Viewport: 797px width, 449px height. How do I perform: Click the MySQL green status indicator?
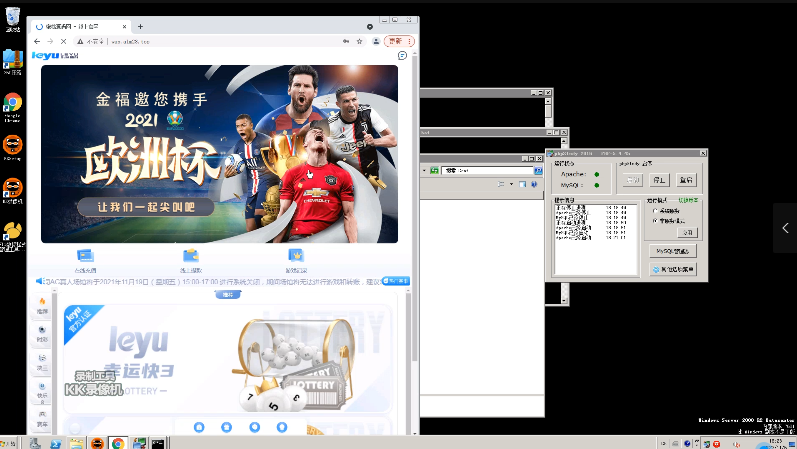597,185
